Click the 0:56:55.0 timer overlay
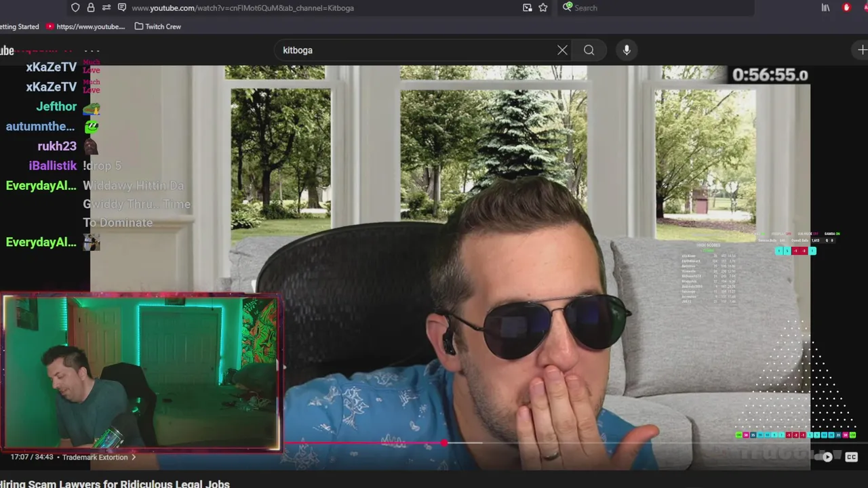Viewport: 868px width, 488px height. 770,75
